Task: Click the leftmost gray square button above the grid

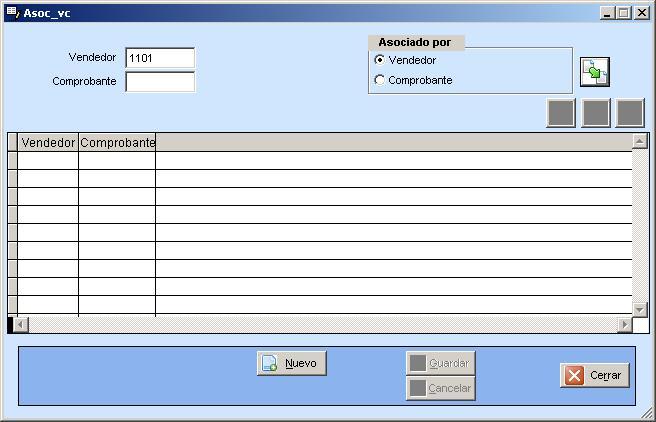Action: (561, 113)
